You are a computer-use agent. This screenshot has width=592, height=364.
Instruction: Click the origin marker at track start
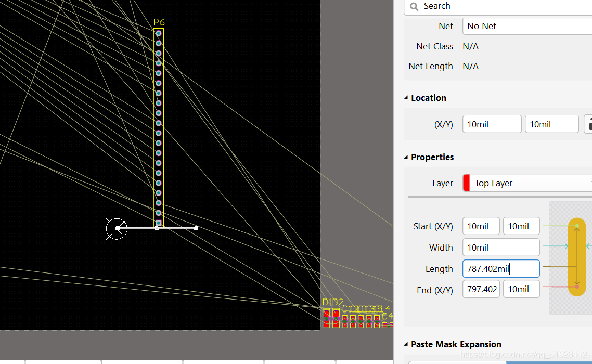tap(117, 228)
